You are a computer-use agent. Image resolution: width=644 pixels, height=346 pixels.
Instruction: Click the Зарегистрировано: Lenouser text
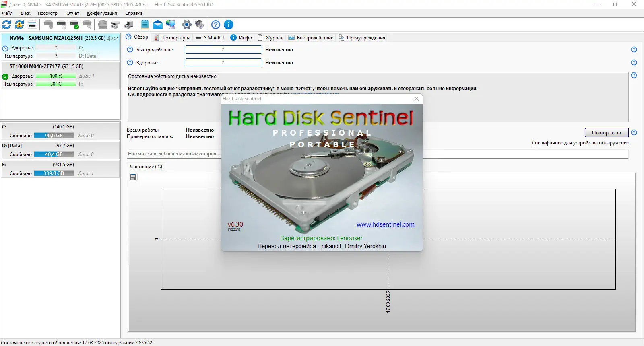322,238
